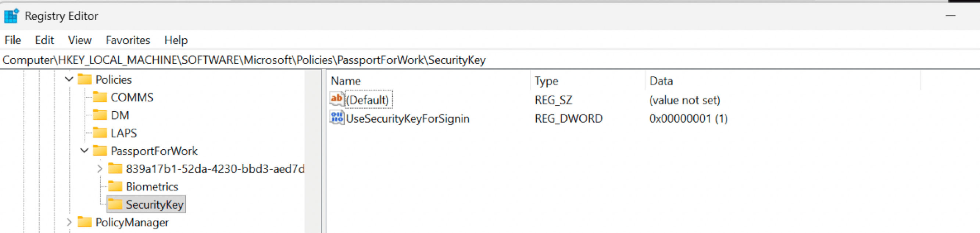This screenshot has width=980, height=233.
Task: Open the Favorites menu
Action: point(128,40)
